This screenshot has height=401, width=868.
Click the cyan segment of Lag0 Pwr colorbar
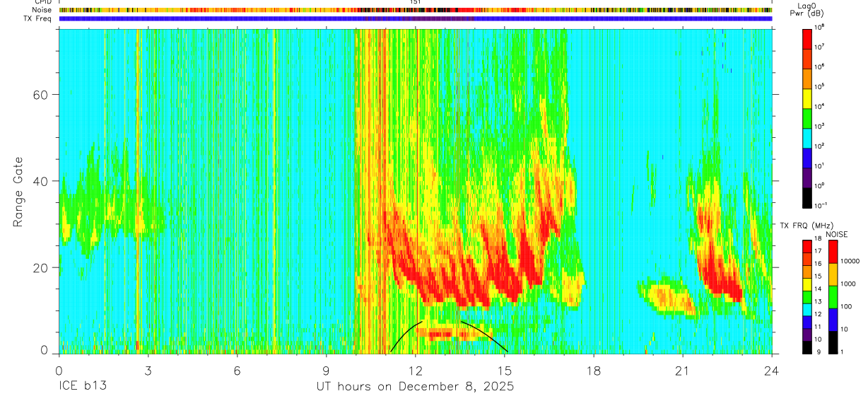click(x=808, y=137)
